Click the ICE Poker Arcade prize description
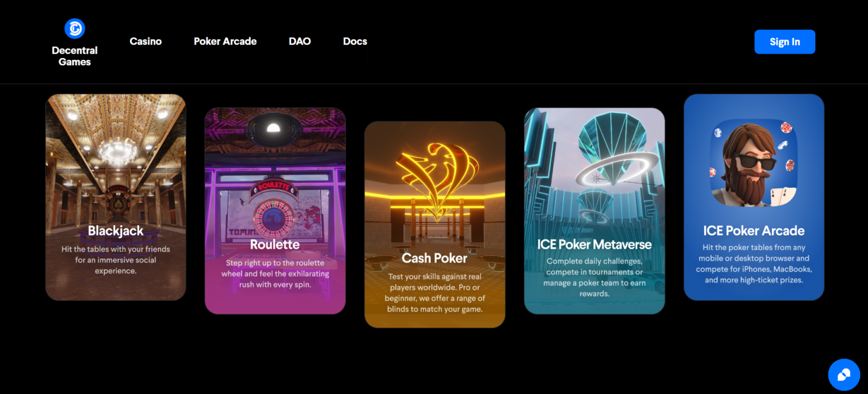868x394 pixels. pos(754,264)
